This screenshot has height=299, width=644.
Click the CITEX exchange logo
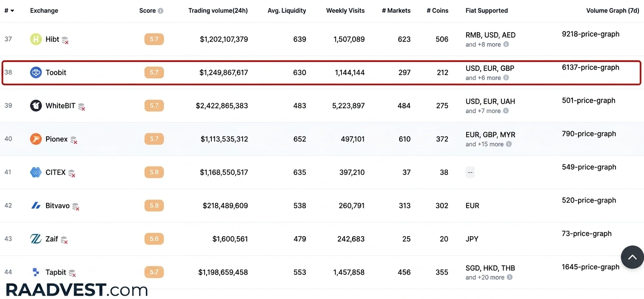pos(36,172)
